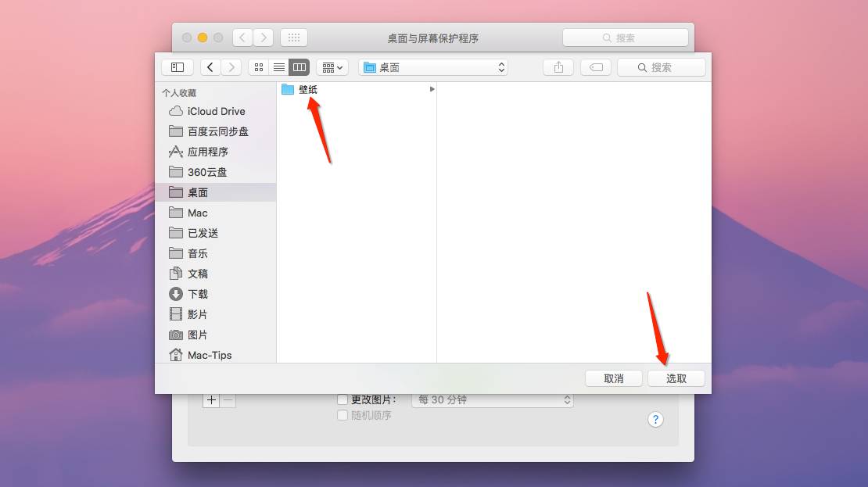The image size is (868, 487).
Task: Select column view mode
Action: (x=299, y=67)
